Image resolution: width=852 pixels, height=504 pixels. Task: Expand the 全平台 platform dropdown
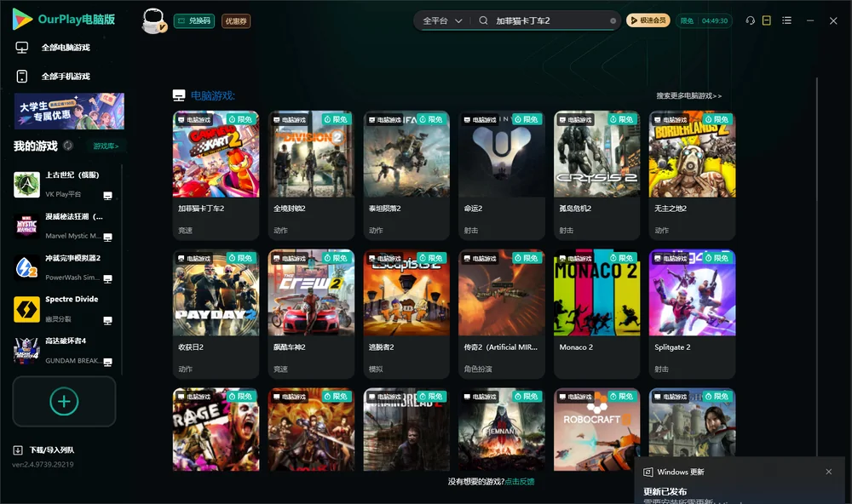pos(442,20)
